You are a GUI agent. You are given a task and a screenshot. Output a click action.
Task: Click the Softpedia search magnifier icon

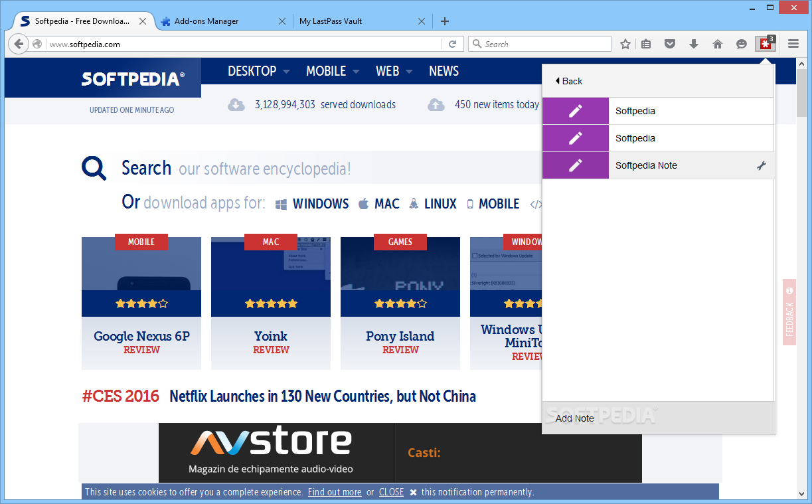[94, 168]
